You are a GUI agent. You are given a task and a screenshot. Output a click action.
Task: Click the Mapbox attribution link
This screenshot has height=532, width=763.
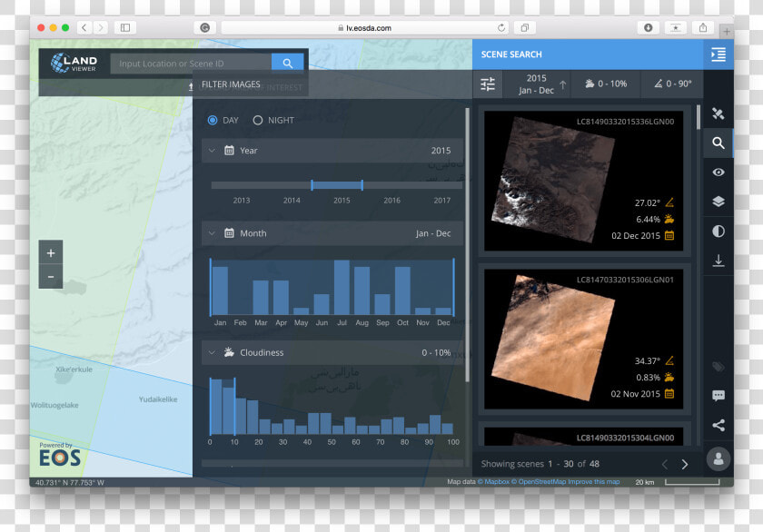tap(493, 482)
